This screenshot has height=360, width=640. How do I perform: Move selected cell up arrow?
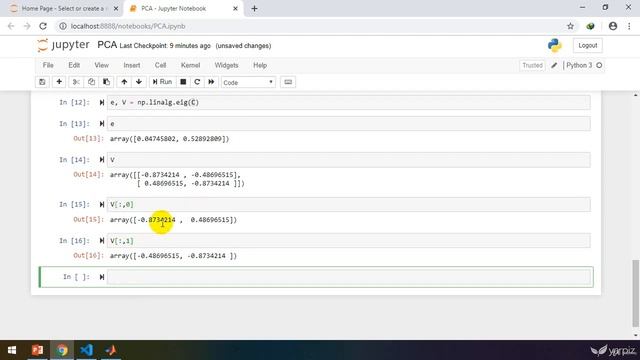(124, 82)
